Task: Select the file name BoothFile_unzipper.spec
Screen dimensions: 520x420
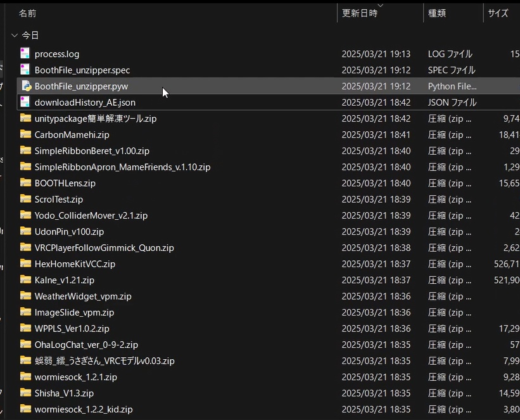Action: [82, 70]
